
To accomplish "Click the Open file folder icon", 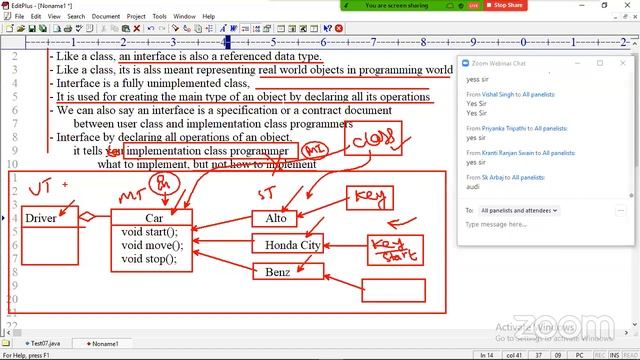I will coord(20,29).
